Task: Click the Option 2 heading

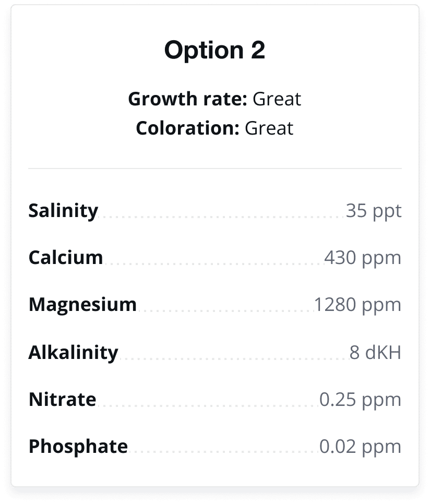Action: tap(214, 50)
